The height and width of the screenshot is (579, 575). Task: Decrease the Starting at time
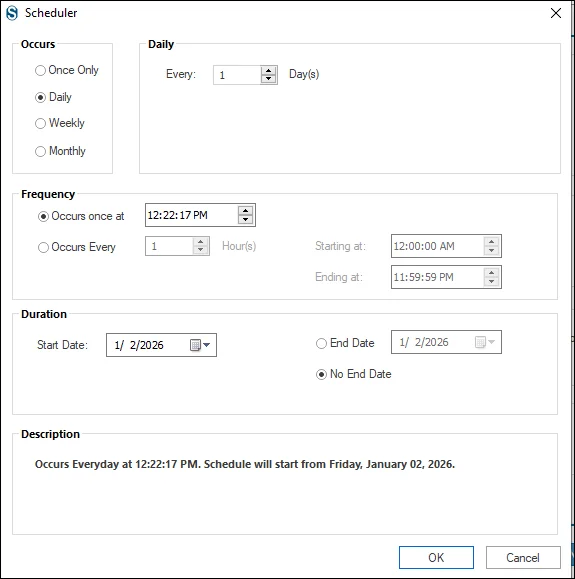click(492, 250)
